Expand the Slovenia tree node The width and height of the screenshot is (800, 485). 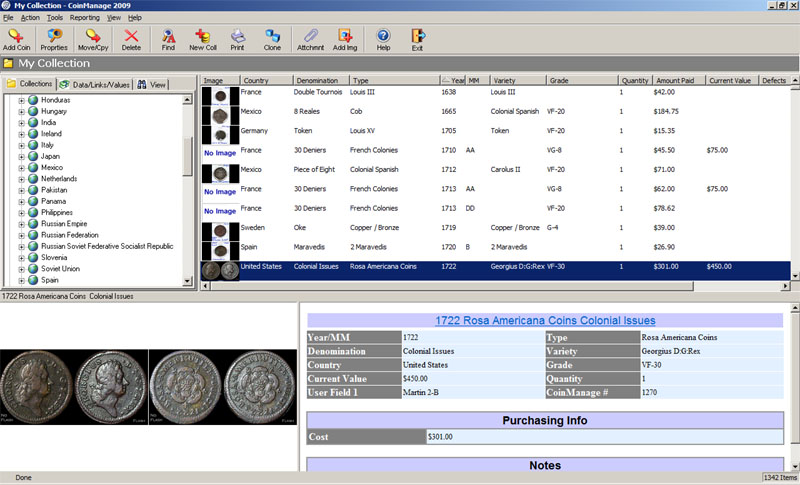click(21, 258)
